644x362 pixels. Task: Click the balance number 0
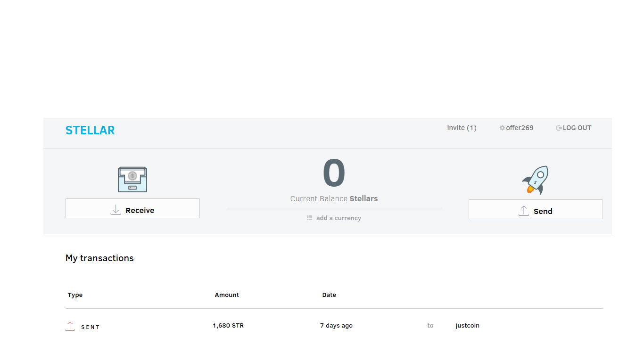coord(334,173)
